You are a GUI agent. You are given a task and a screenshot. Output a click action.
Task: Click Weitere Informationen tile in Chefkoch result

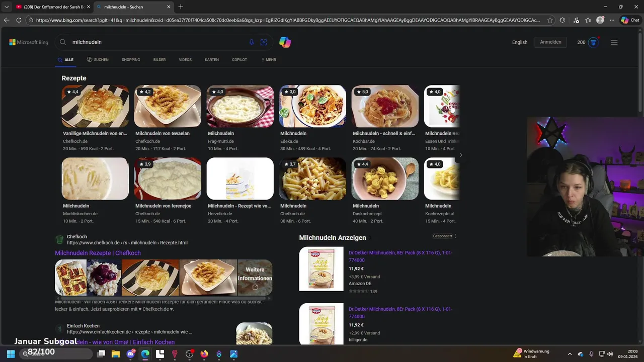(x=255, y=278)
